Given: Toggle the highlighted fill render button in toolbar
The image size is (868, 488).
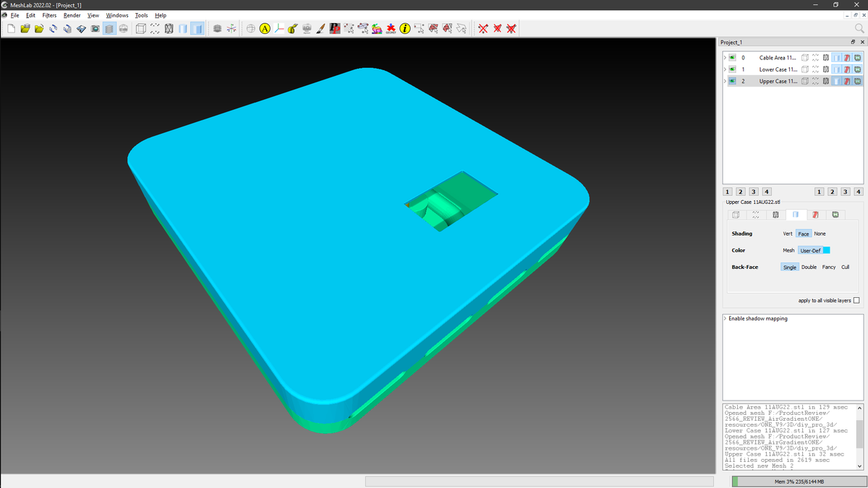Looking at the screenshot, I should point(197,29).
